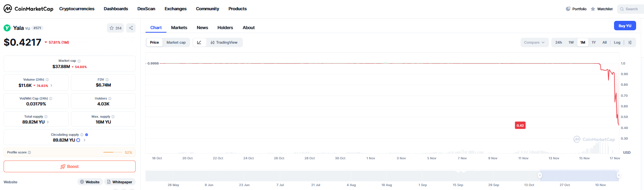Click the Market cap info icon
The image size is (644, 190).
click(x=79, y=61)
